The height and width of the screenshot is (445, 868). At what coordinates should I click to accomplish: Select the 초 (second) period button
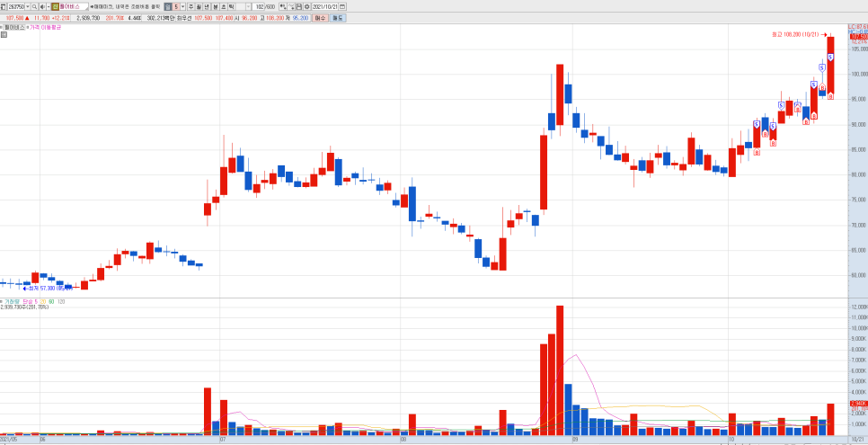pos(223,6)
